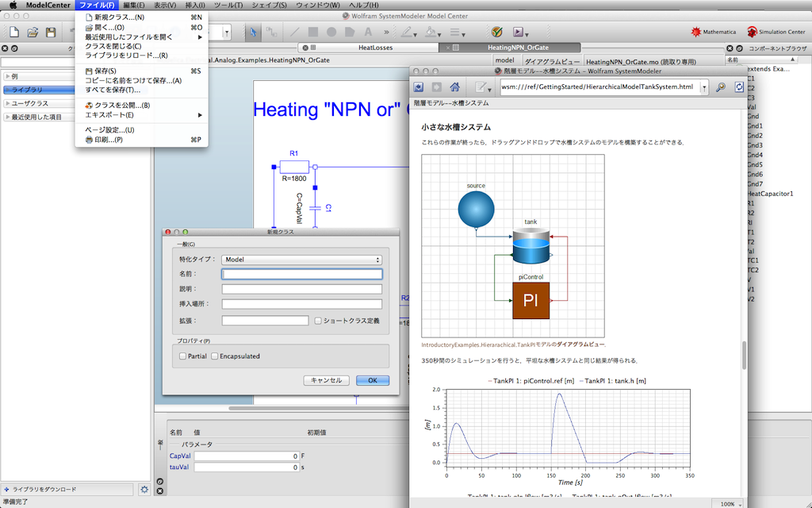Click the キャンセル button
812x508 pixels.
pos(326,380)
